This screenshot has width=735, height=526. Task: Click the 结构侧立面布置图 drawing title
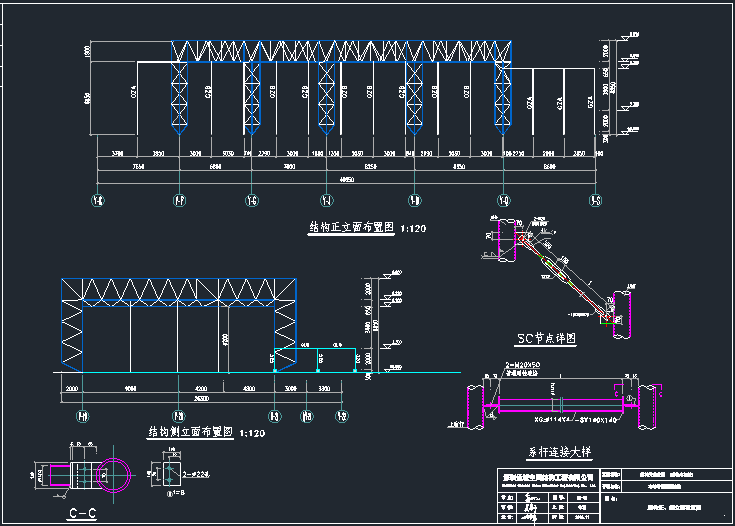click(x=190, y=432)
